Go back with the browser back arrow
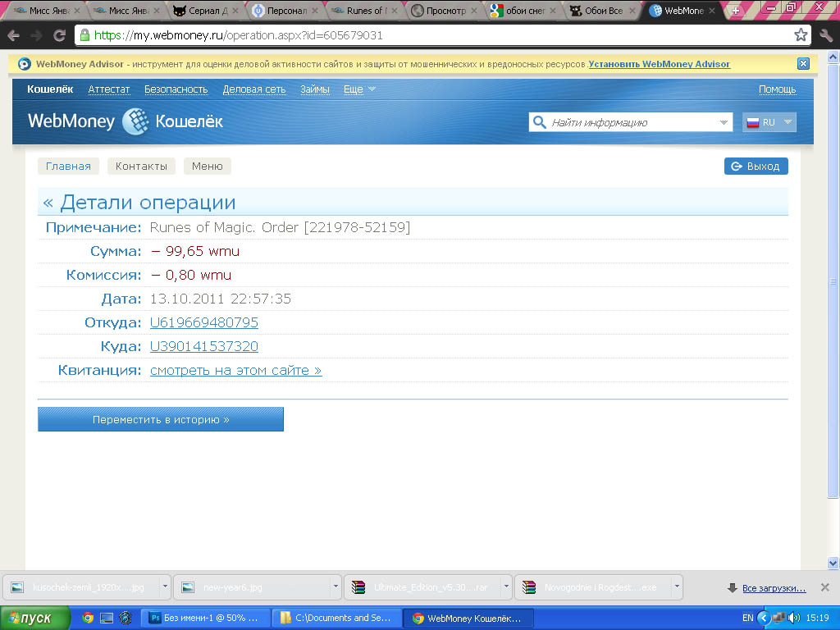This screenshot has height=630, width=840. 13,35
